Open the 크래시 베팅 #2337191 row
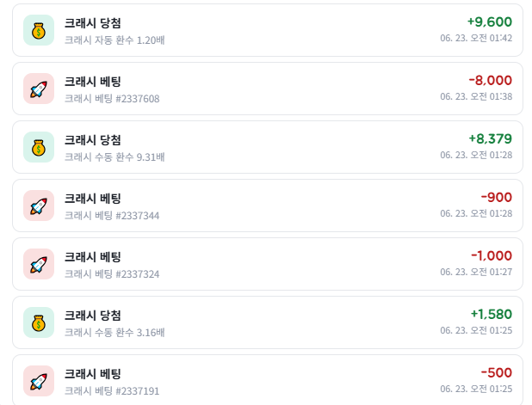532x405 pixels. coord(268,380)
